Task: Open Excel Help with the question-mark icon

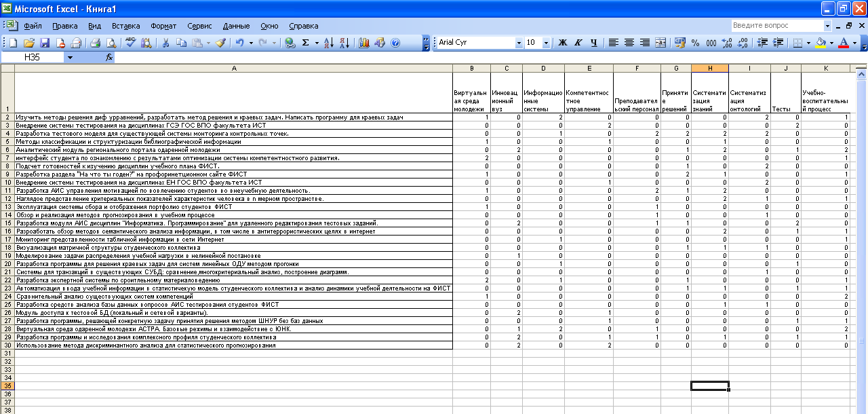Action: pos(395,42)
